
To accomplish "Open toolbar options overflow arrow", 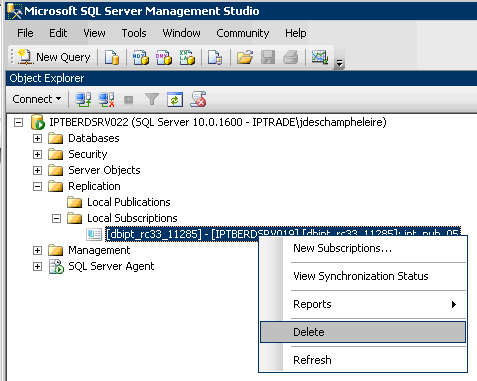I will [339, 63].
